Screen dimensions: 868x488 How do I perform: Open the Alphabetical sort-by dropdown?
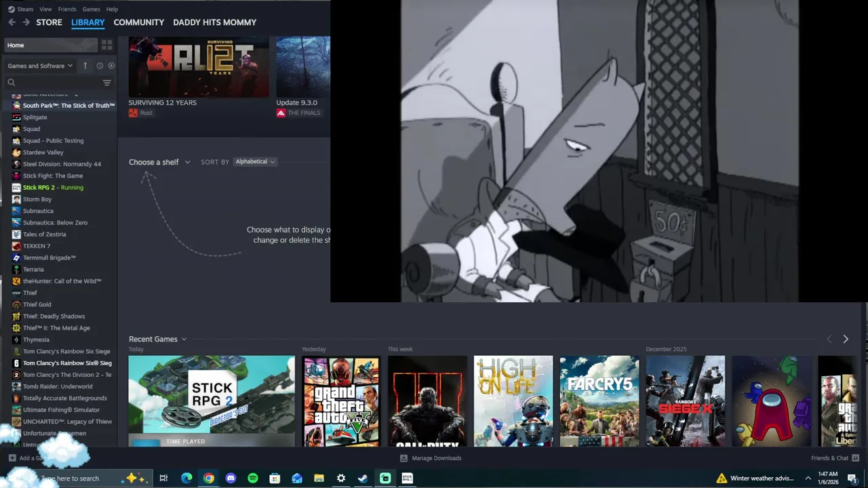pyautogui.click(x=255, y=161)
